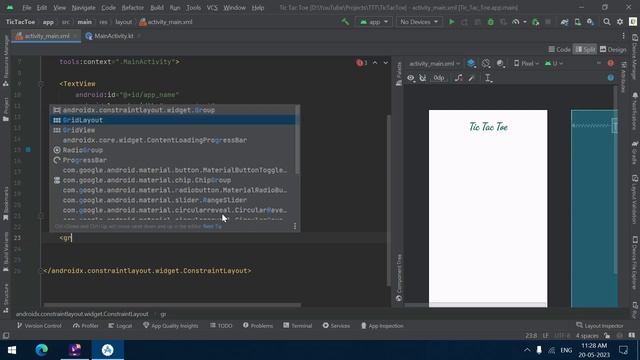This screenshot has width=640, height=360.
Task: Click the night mode icon in preview
Action: (x=500, y=63)
